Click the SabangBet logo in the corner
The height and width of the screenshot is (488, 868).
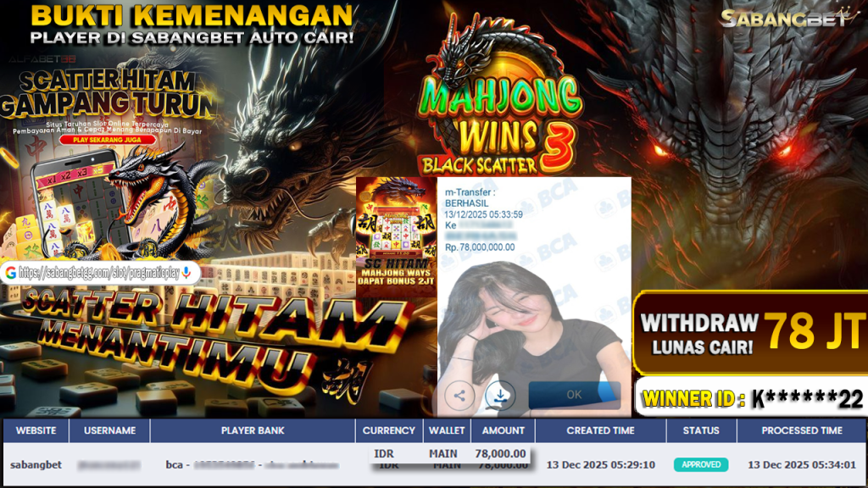pyautogui.click(x=784, y=18)
